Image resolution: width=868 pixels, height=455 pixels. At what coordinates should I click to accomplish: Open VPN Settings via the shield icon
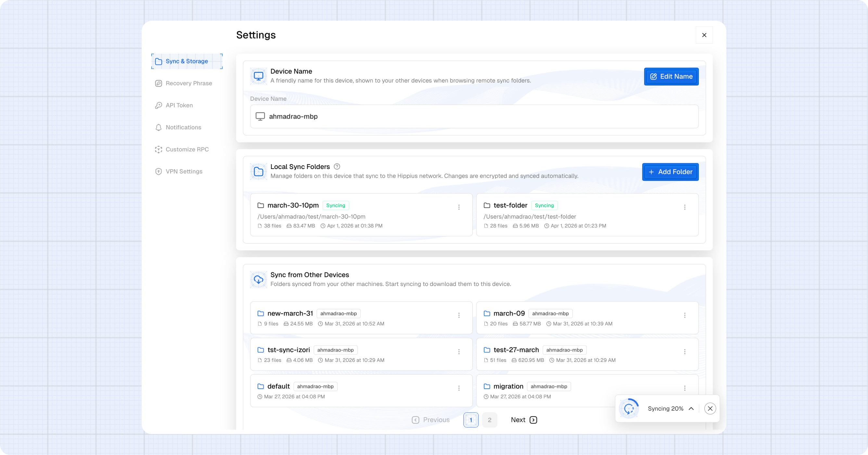coord(159,171)
